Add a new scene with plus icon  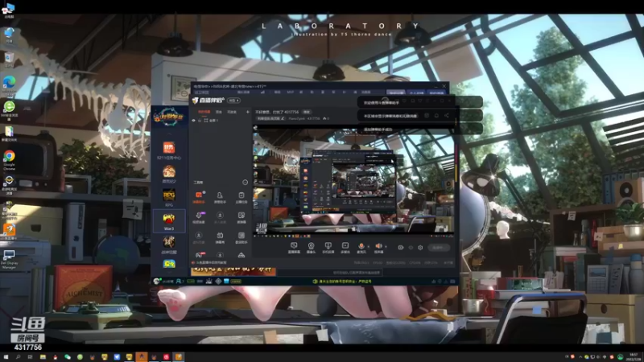(x=248, y=112)
